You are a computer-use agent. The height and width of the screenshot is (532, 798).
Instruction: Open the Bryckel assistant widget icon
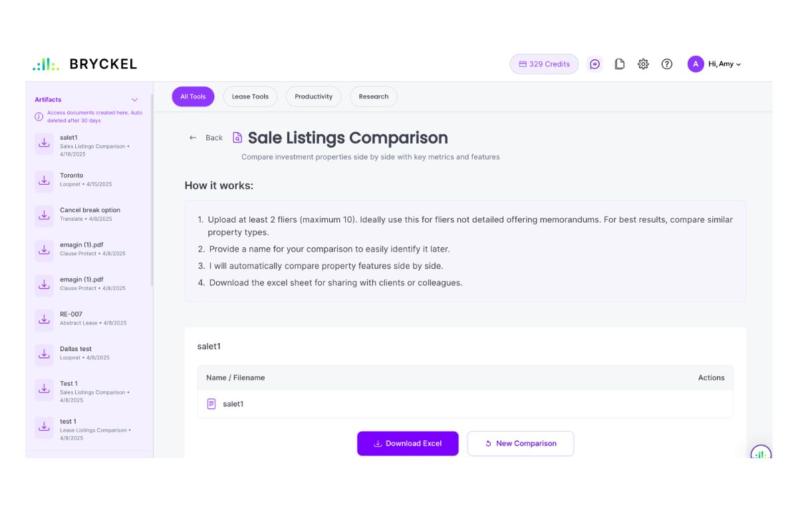761,454
